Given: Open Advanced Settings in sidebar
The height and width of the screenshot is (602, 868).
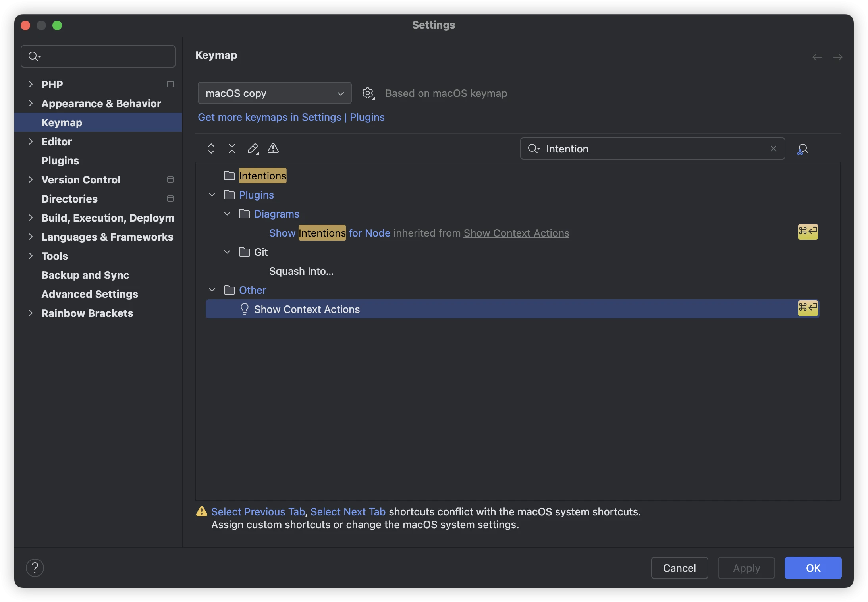Looking at the screenshot, I should pos(90,294).
